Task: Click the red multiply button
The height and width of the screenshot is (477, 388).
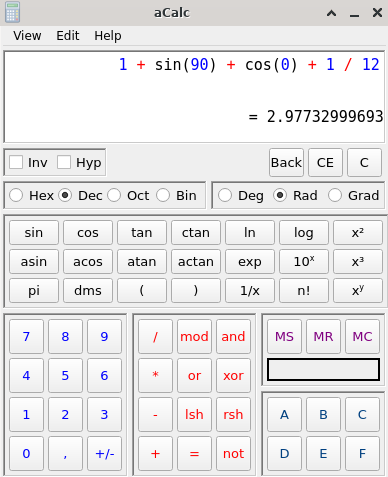Action: pos(155,375)
